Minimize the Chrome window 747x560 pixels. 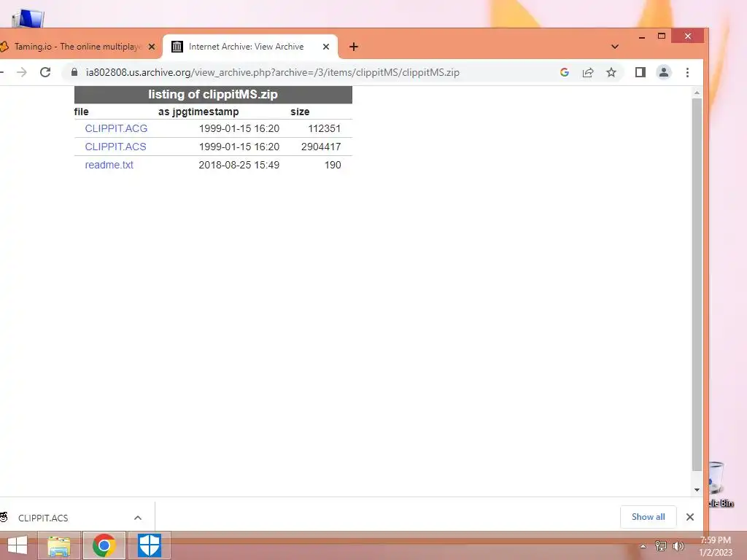(642, 36)
